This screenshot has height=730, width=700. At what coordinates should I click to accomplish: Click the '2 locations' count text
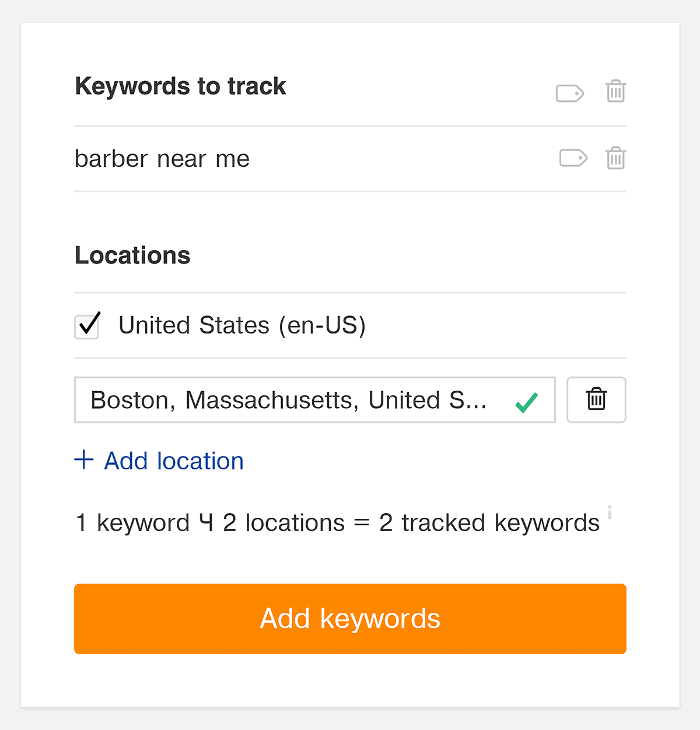283,523
